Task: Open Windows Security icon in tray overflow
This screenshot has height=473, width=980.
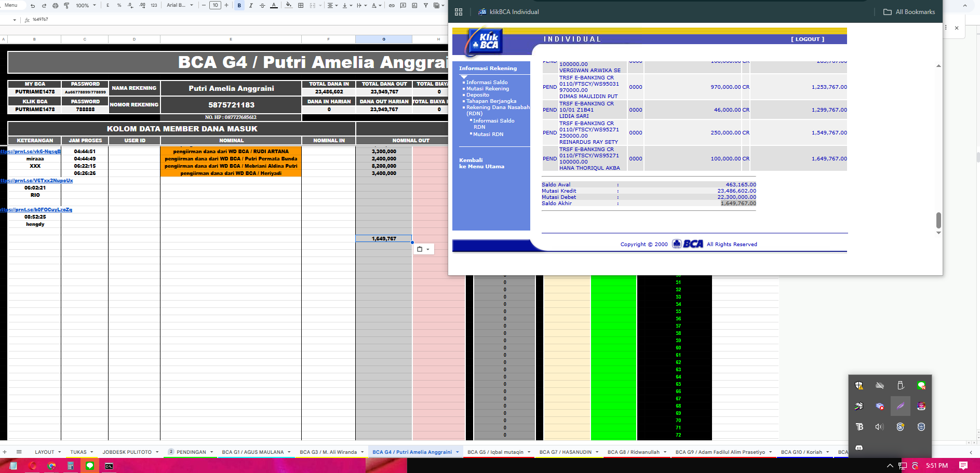Action: pos(859,385)
